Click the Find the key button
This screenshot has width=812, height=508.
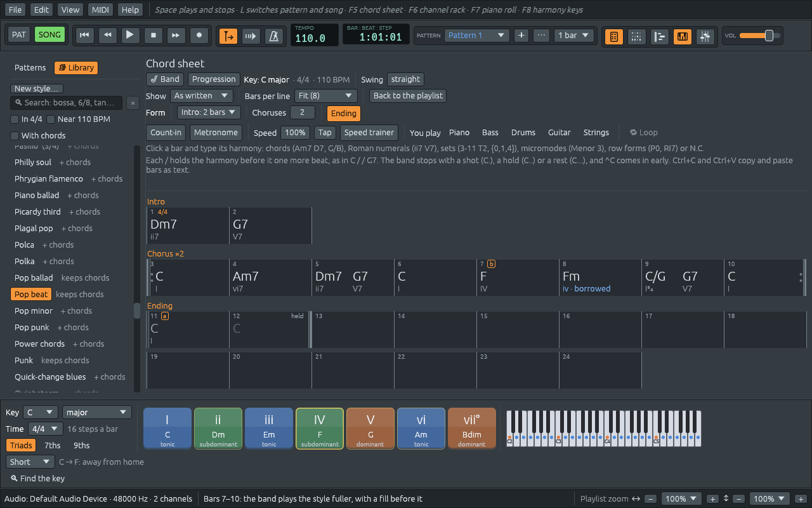[x=37, y=479]
